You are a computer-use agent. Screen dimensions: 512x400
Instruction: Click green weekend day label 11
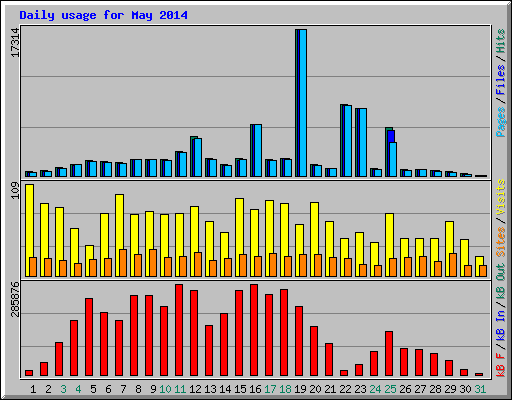180,389
